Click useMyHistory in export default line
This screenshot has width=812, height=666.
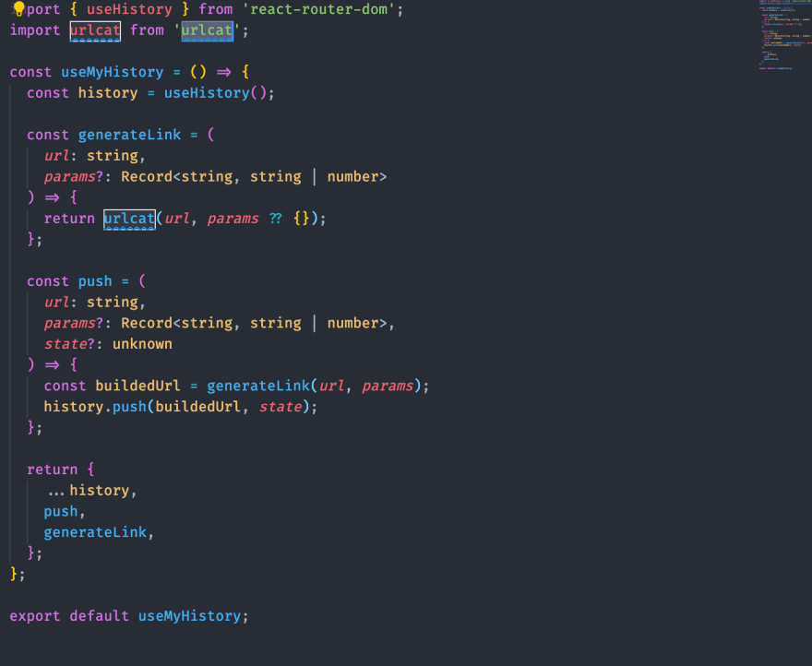tap(189, 616)
